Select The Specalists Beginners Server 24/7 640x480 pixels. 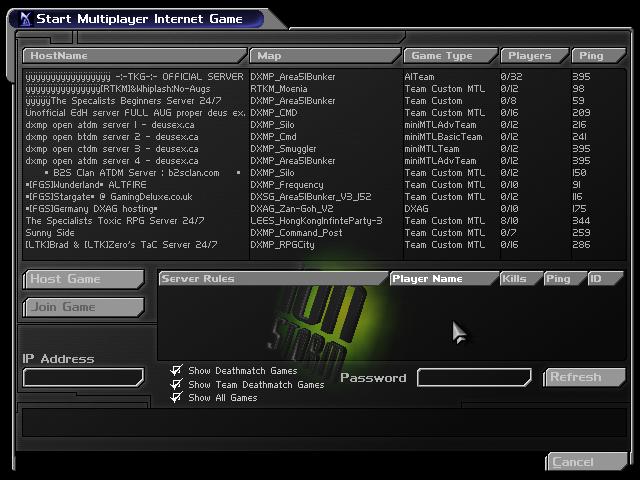point(324,100)
